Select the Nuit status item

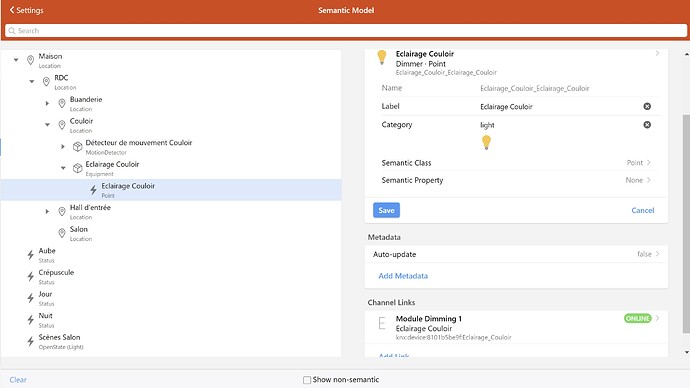pyautogui.click(x=171, y=320)
